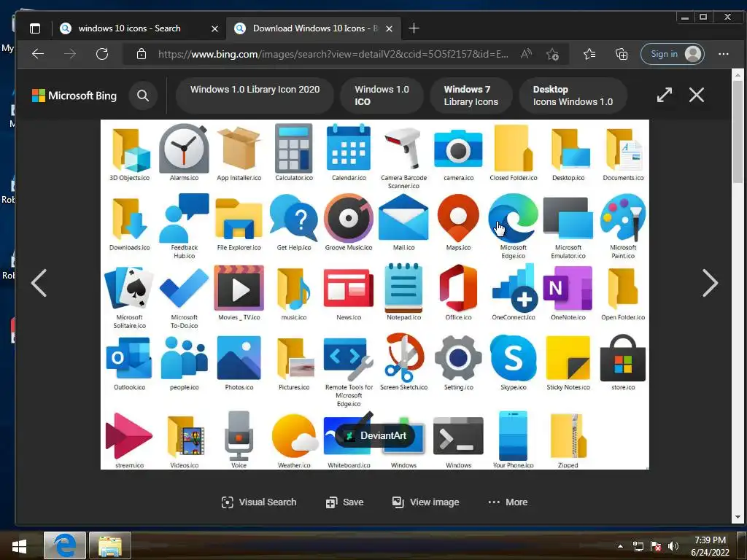
Task: Select 'Desktop Icons Windows 1.0' suggestion
Action: click(x=573, y=96)
